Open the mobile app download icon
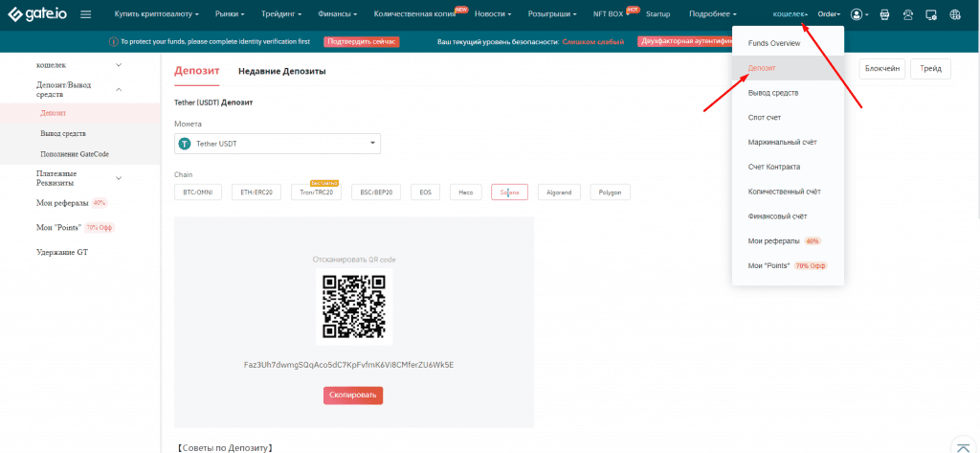Viewport: 980px width, 453px height. [x=884, y=14]
